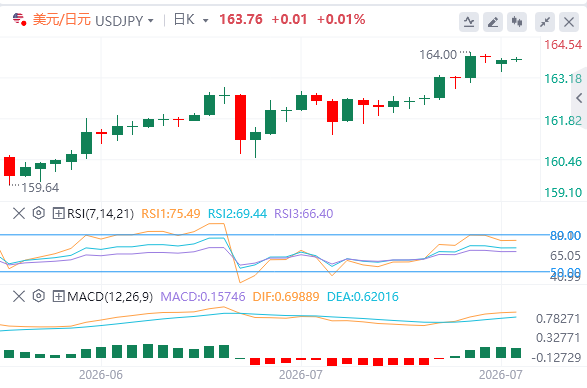Expand the USDJPY symbol dropdown arrow
The height and width of the screenshot is (388, 587).
pos(150,20)
